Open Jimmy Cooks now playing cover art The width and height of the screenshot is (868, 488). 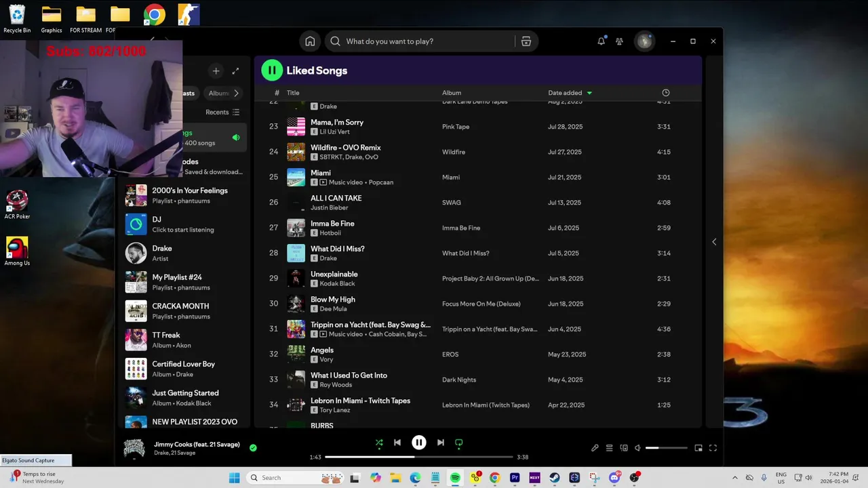134,448
